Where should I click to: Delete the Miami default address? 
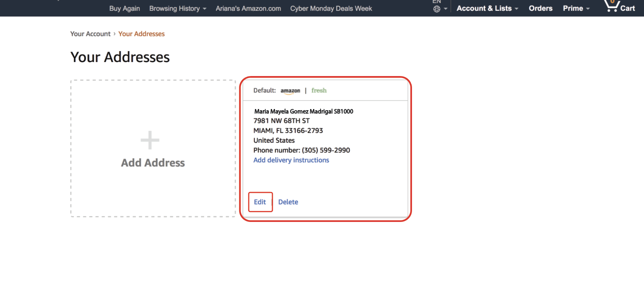[x=288, y=202]
